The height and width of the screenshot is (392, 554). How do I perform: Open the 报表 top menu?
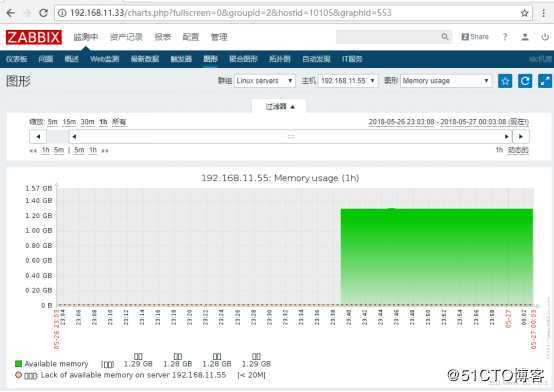click(163, 37)
